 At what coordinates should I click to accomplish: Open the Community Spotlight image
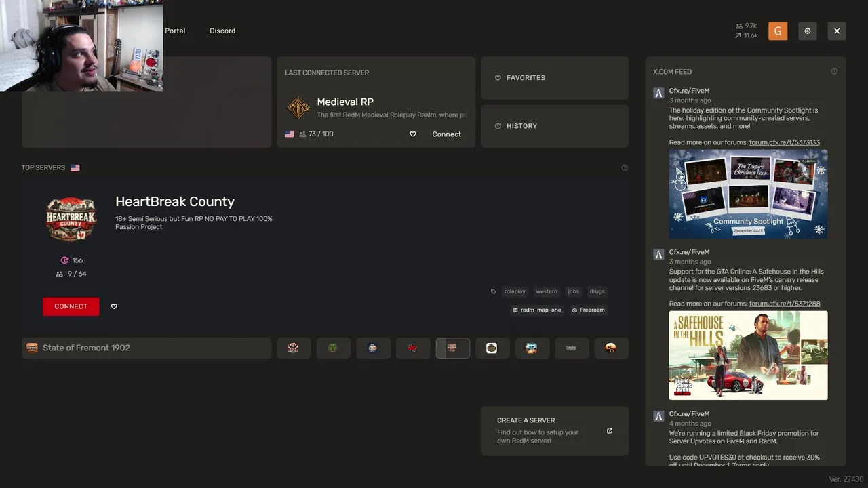748,194
